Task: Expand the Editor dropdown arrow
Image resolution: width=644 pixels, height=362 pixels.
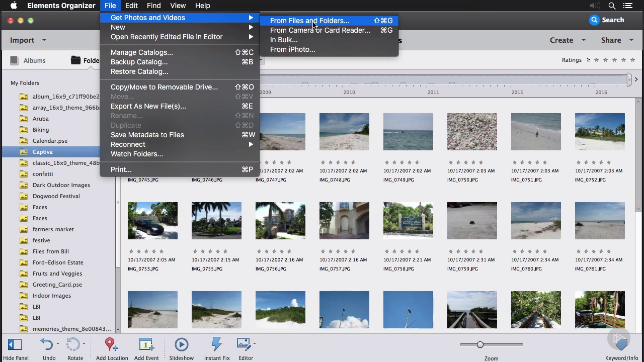Action: tap(255, 344)
